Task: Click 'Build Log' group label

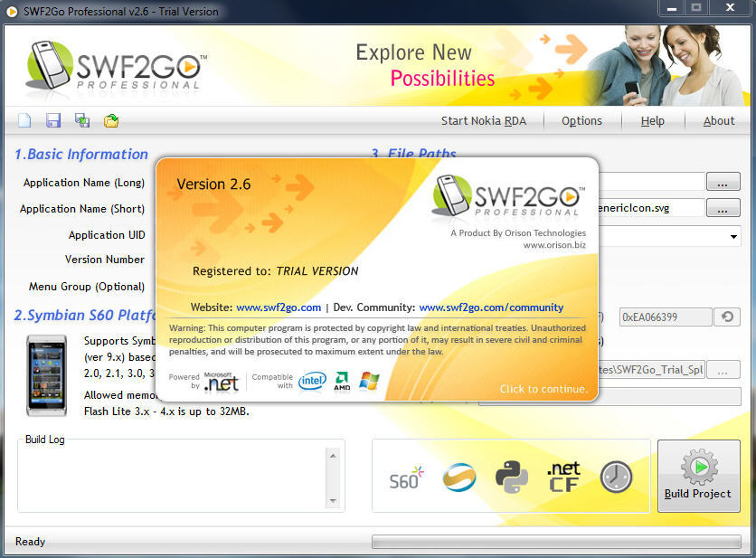Action: [x=45, y=439]
